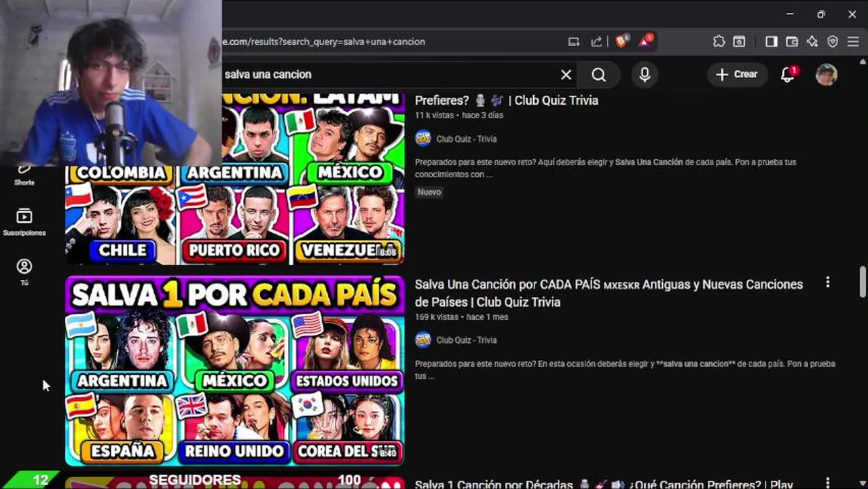
Task: Open the LATAM countries video thumbnail
Action: point(235,179)
